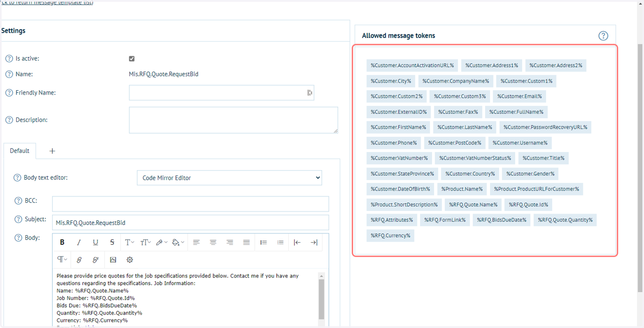Screen dimensions: 644x328
Task: Select the %Customer.Email% token
Action: pos(519,97)
